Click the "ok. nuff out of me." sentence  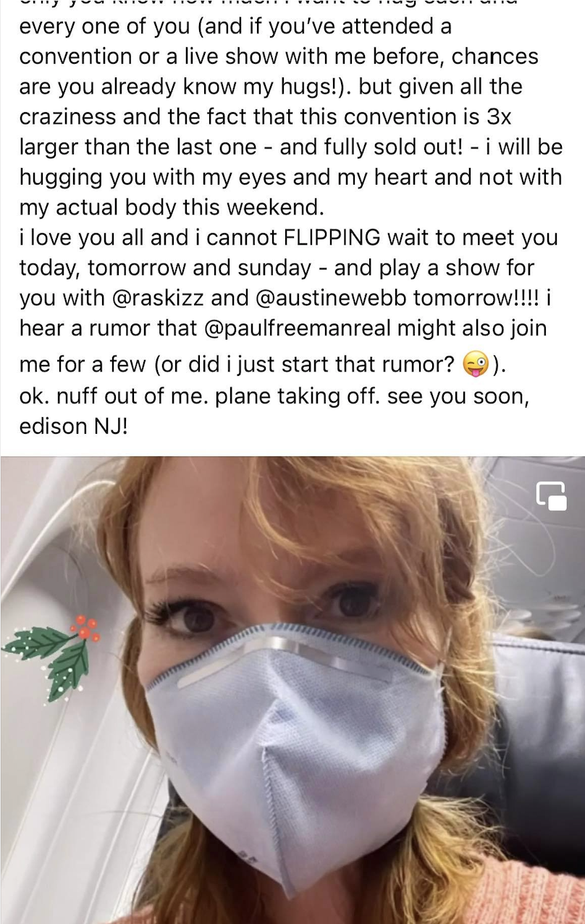(113, 397)
